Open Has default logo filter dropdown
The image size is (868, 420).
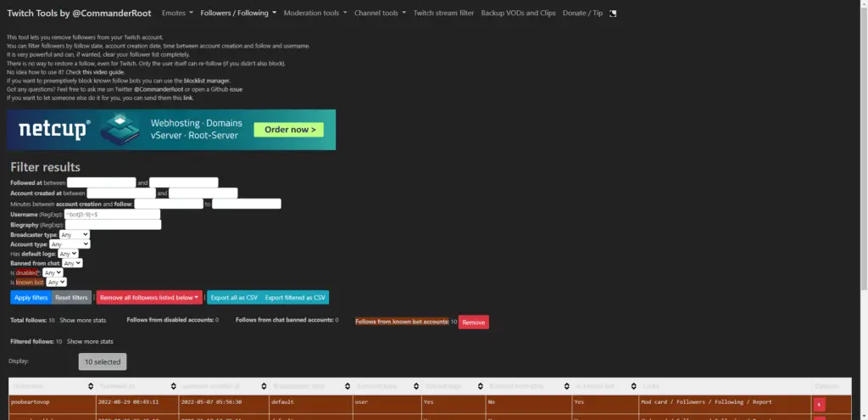tap(68, 254)
